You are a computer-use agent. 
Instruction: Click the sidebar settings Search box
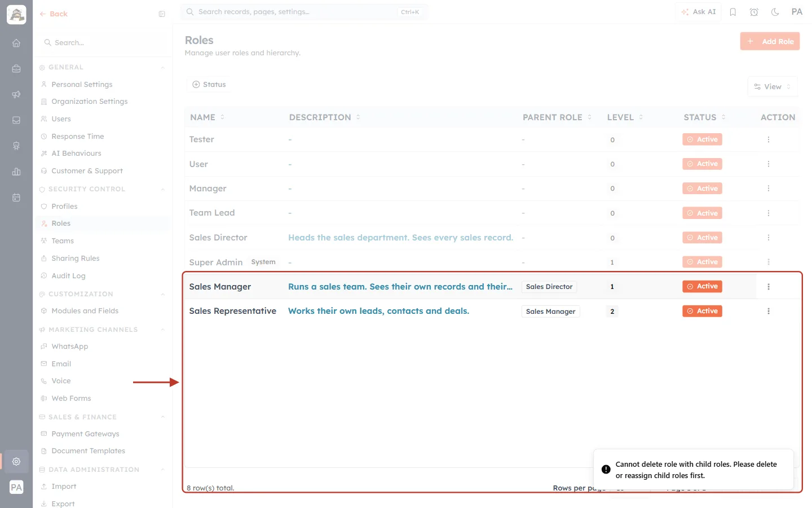(x=103, y=42)
